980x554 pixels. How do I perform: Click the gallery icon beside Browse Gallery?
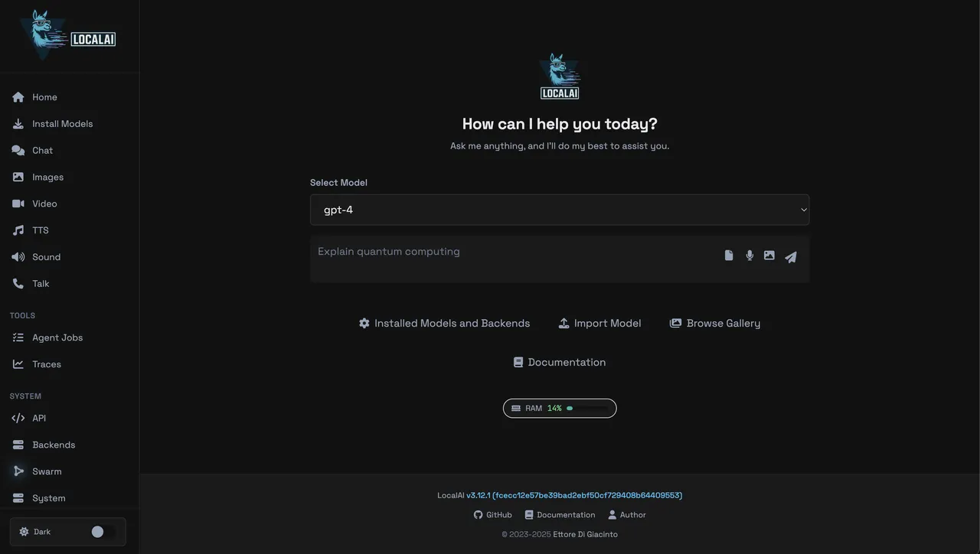point(676,323)
